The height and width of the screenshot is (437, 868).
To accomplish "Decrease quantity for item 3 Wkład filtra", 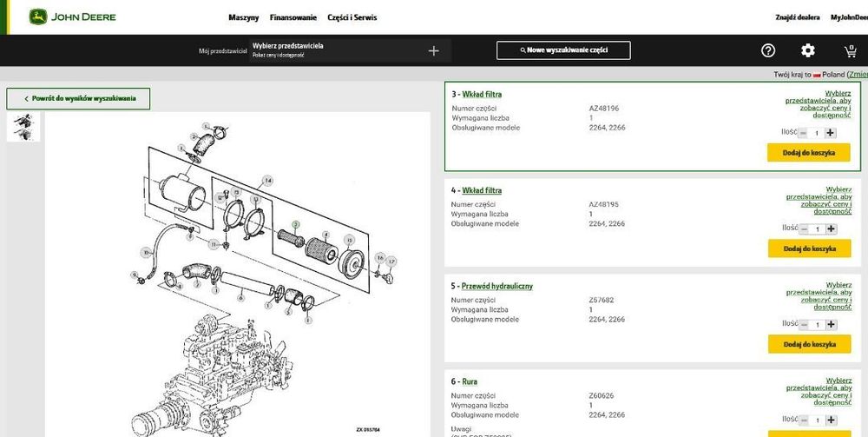I will pyautogui.click(x=803, y=133).
